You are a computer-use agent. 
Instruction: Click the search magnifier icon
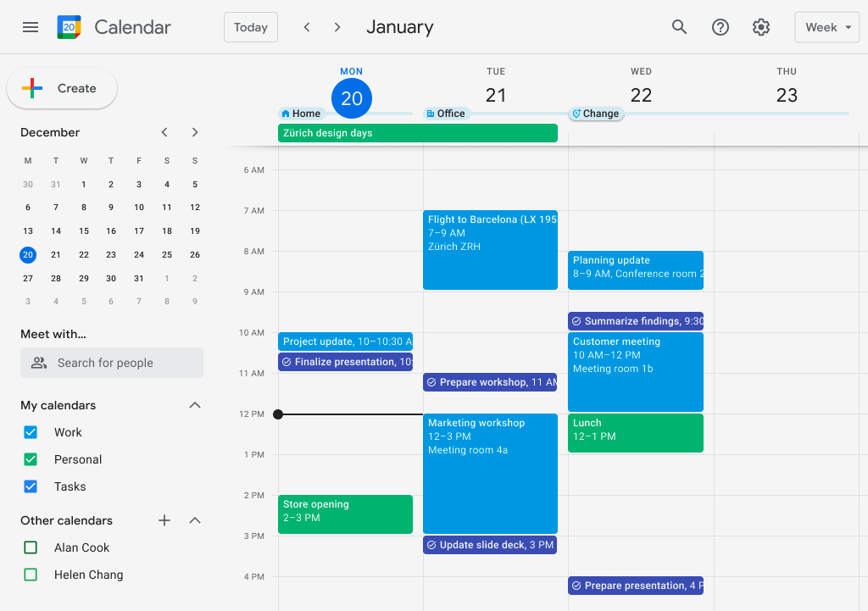[679, 27]
